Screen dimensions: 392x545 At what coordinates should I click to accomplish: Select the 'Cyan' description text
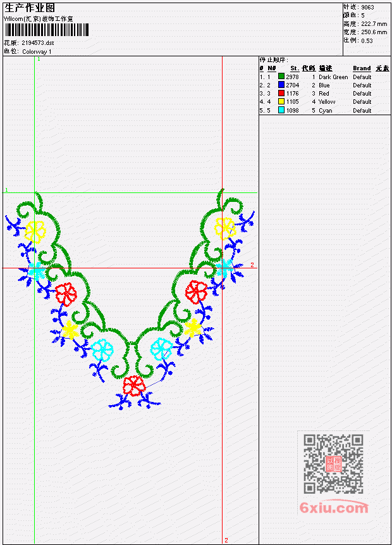326,111
